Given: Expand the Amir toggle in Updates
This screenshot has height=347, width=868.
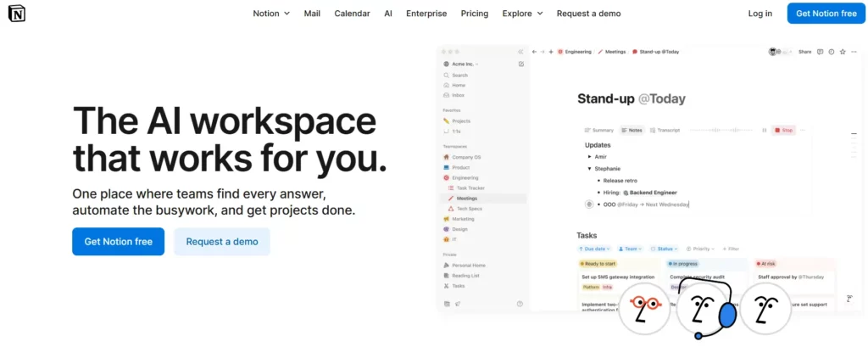Looking at the screenshot, I should pyautogui.click(x=590, y=157).
